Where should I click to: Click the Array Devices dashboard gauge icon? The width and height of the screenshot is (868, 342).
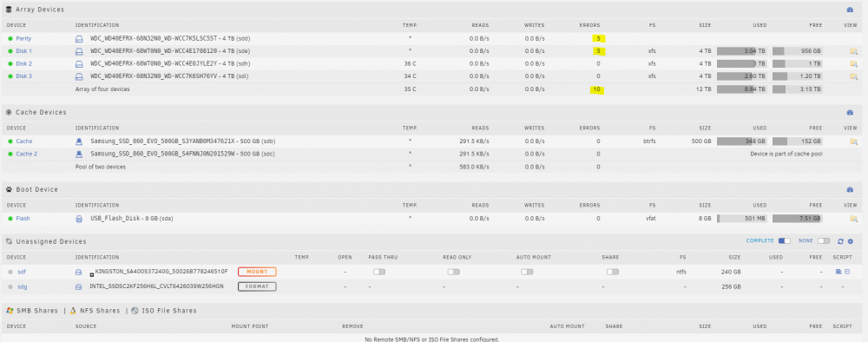pyautogui.click(x=851, y=10)
